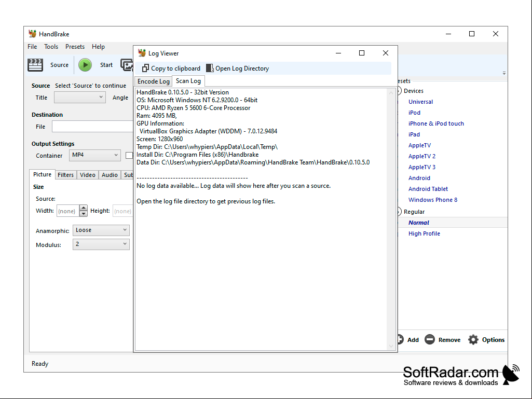The width and height of the screenshot is (532, 399).
Task: Decrease Width with the down stepper
Action: coord(84,214)
